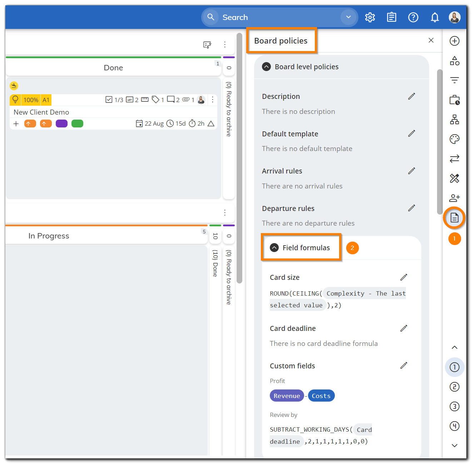
Task: Edit the Card size formula
Action: tap(404, 277)
